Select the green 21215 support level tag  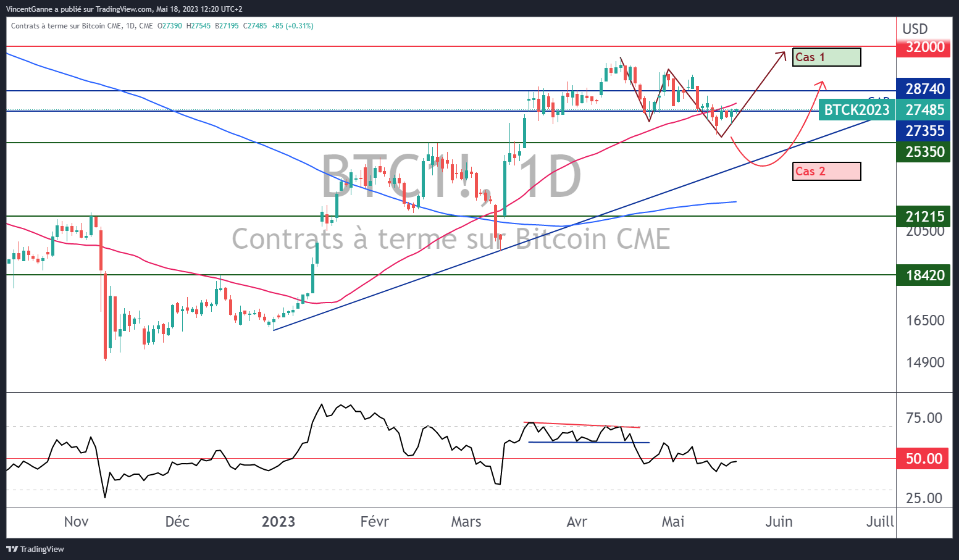pos(924,217)
